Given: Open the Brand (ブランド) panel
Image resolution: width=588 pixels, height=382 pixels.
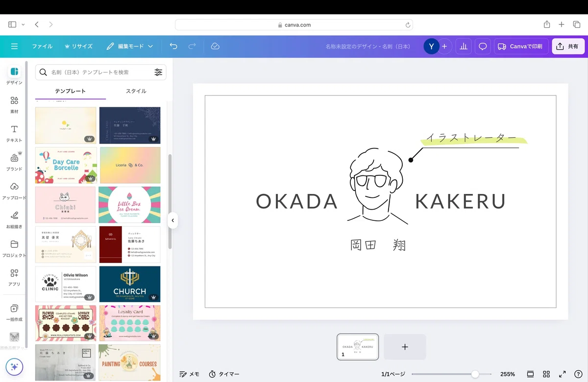Looking at the screenshot, I should (x=14, y=162).
